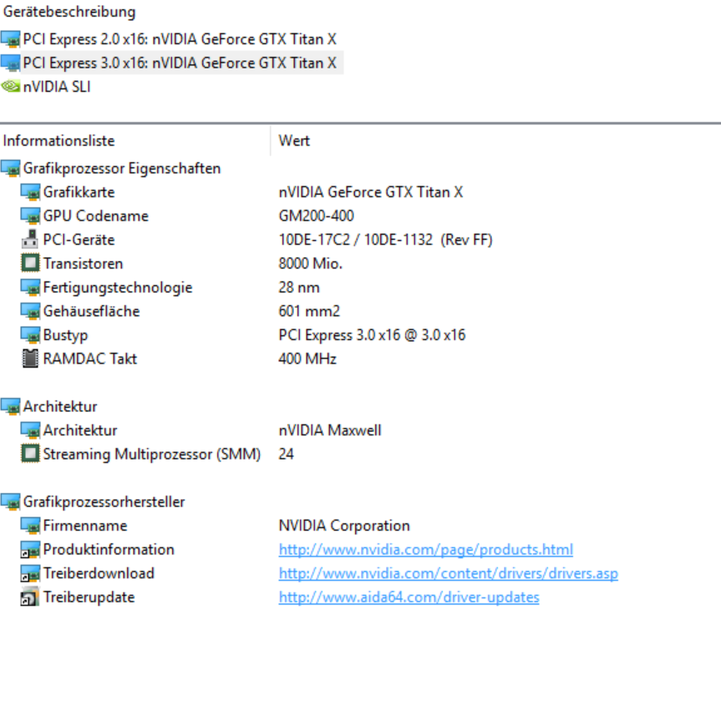This screenshot has width=721, height=728.
Task: Click the Grafikprozessor Eigenschaften section icon
Action: coord(11,169)
